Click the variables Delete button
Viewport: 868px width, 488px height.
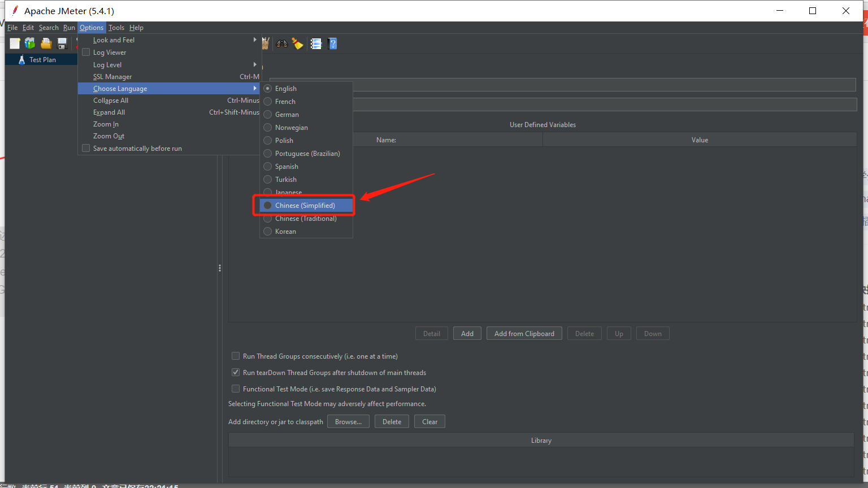point(584,333)
